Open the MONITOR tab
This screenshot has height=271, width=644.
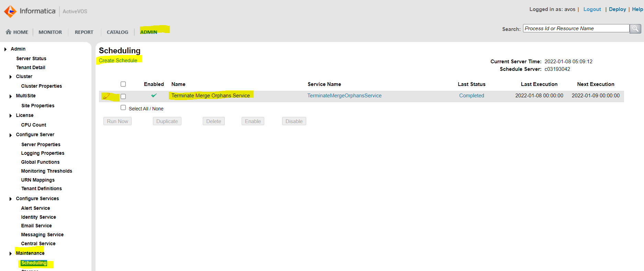[50, 32]
